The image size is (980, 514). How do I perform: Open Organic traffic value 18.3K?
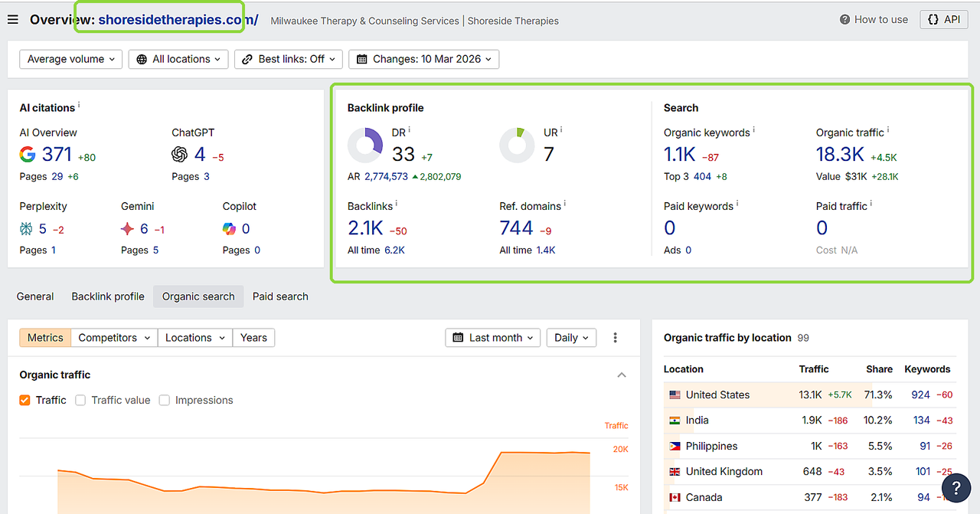click(840, 155)
